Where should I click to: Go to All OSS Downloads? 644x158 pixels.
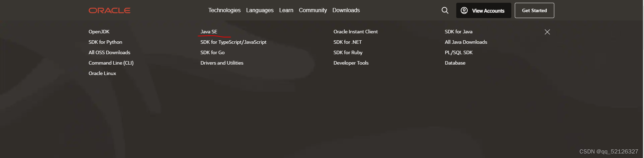point(109,52)
